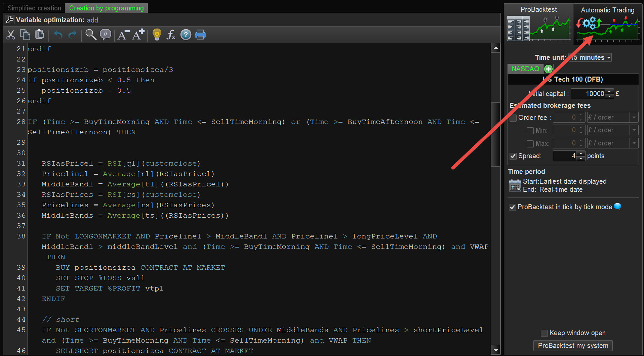The height and width of the screenshot is (356, 644).
Task: Click the Initial capital stepper arrows
Action: [609, 94]
